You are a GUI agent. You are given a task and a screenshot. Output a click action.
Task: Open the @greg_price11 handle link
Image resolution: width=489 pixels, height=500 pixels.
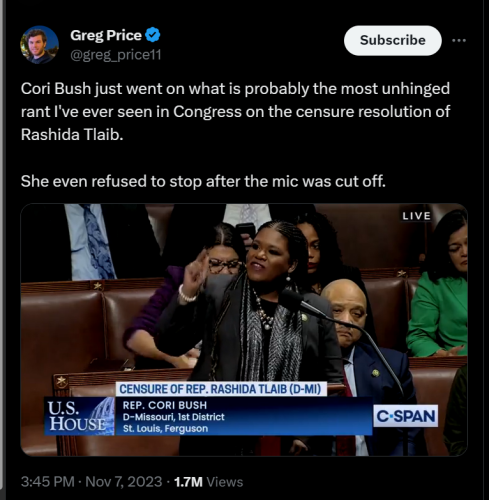pyautogui.click(x=116, y=55)
